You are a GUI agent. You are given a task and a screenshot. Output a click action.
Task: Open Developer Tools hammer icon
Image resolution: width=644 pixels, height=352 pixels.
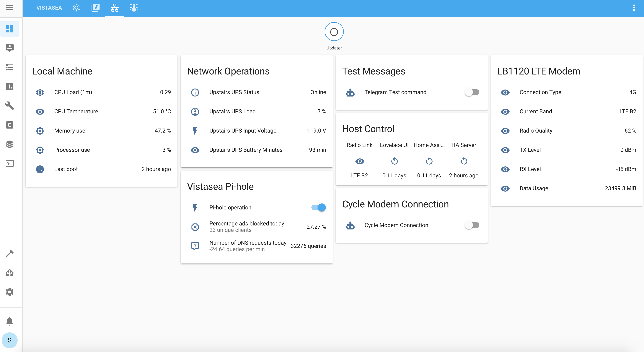tap(10, 253)
